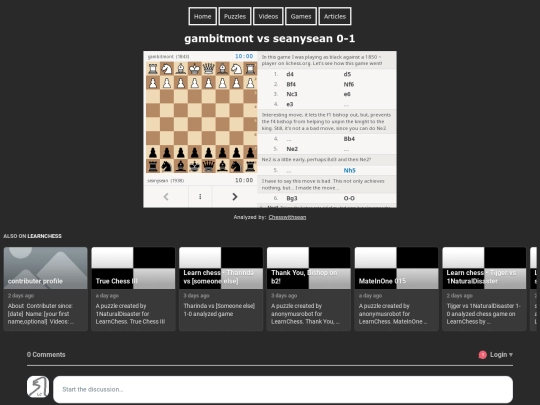Advance to the next move with right arrow
The height and width of the screenshot is (405, 540).
pos(235,197)
